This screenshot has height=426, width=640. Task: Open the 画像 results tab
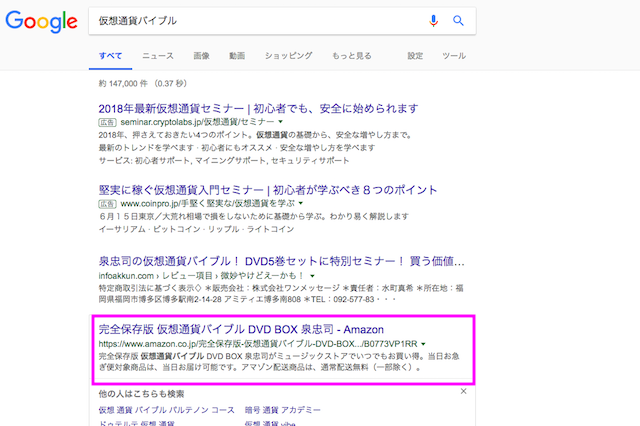click(201, 56)
